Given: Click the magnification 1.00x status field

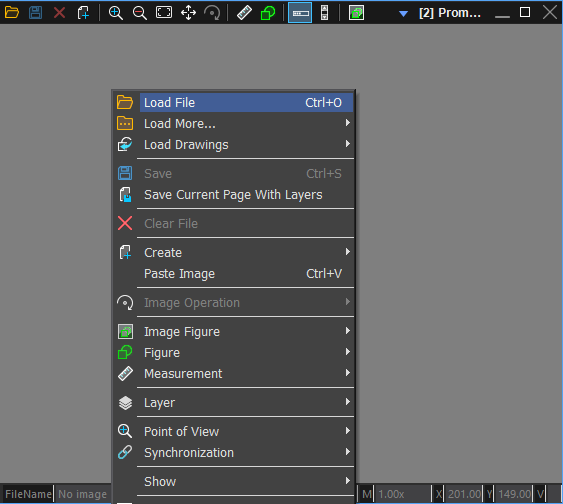Looking at the screenshot, I should click(404, 494).
